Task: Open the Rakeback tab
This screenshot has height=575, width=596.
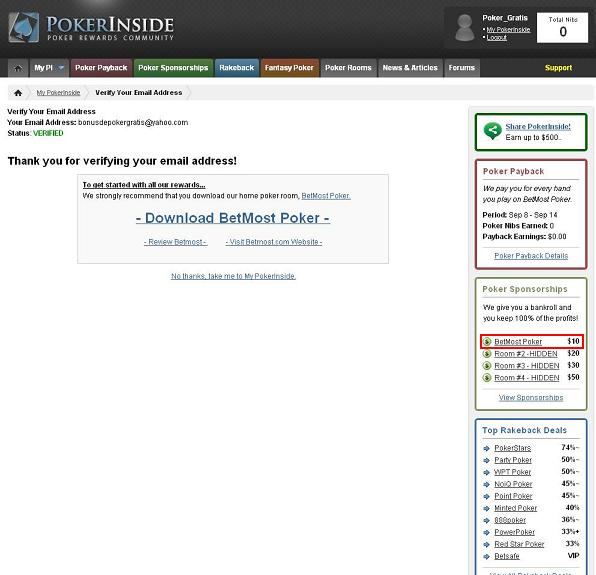Action: coord(236,68)
